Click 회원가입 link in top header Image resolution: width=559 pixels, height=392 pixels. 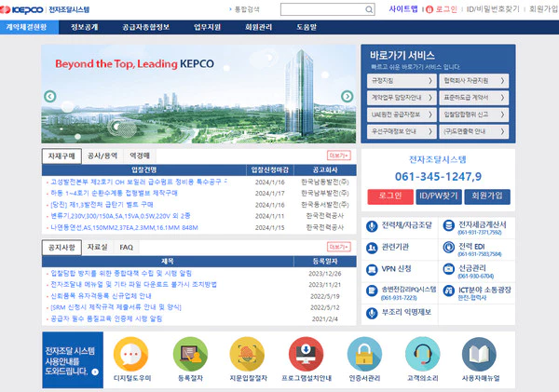click(x=544, y=9)
